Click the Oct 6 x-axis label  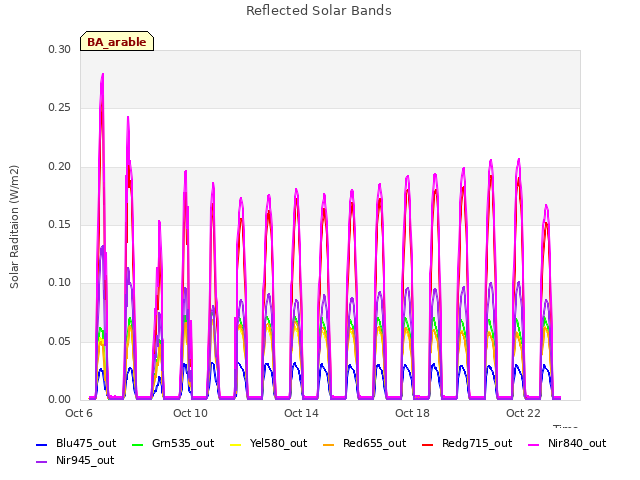pos(79,413)
